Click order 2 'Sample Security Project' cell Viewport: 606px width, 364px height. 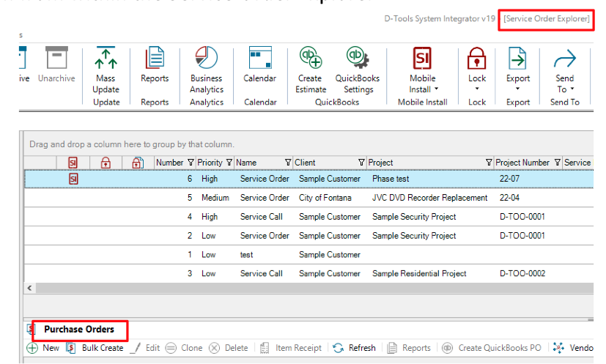tap(414, 235)
